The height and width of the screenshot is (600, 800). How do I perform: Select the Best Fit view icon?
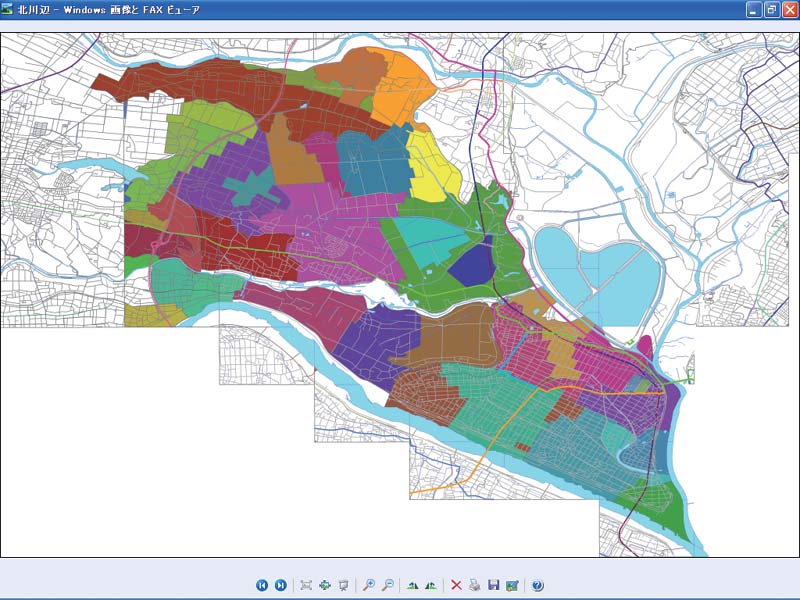(x=306, y=585)
